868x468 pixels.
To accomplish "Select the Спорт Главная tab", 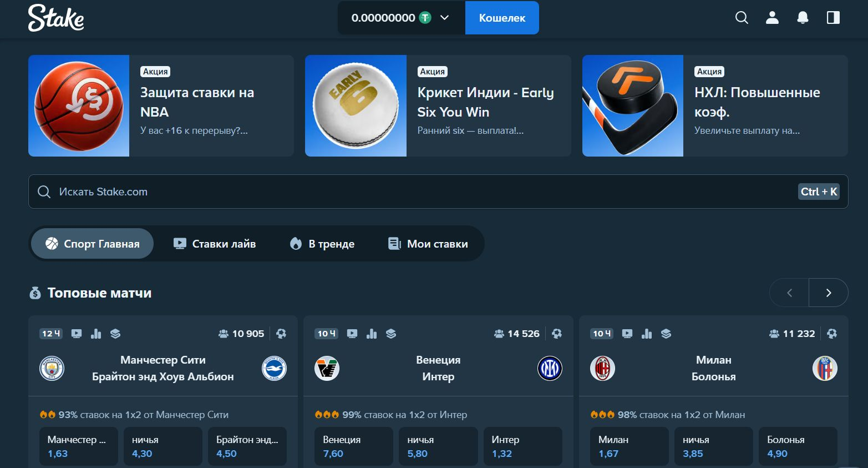I will click(92, 244).
